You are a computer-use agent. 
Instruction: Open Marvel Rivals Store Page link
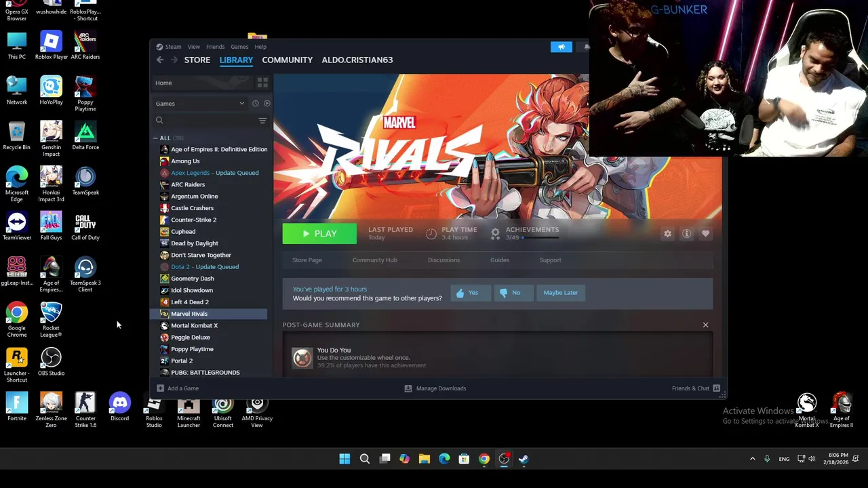pyautogui.click(x=307, y=260)
